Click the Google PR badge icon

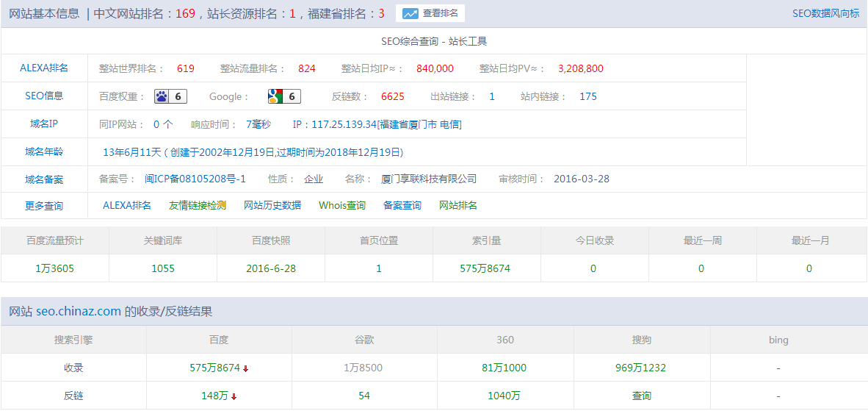(284, 96)
